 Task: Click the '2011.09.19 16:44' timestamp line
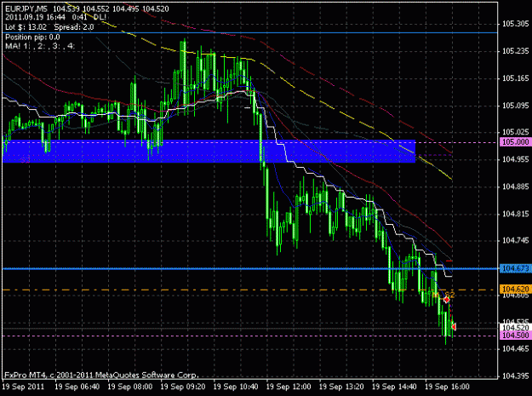point(35,18)
